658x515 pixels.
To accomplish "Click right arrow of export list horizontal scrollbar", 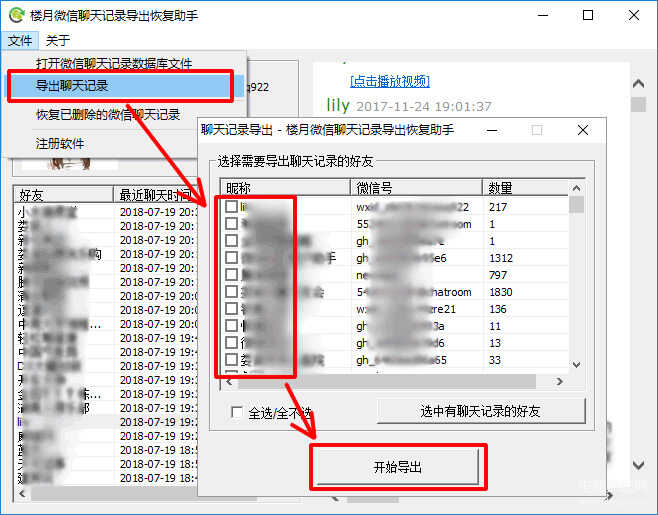I will pos(559,382).
